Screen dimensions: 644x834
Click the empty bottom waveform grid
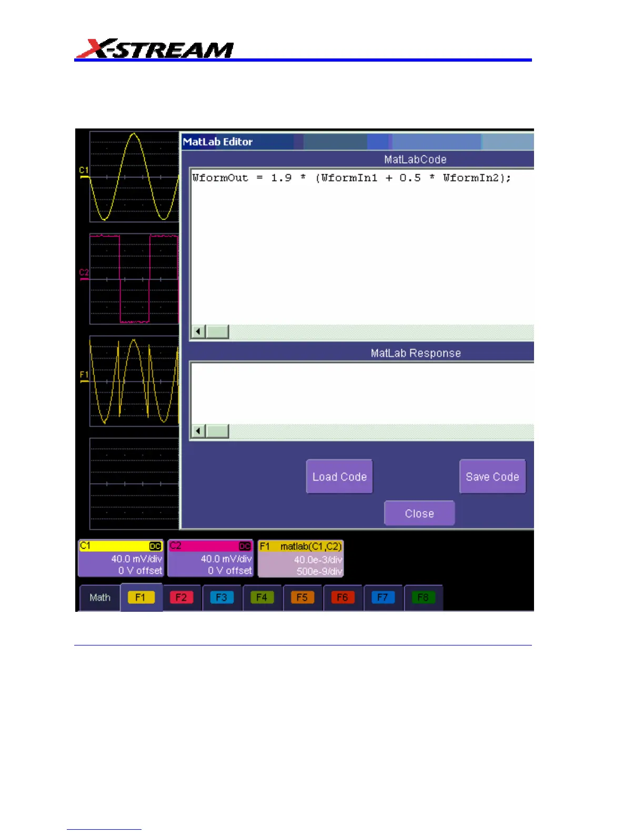point(134,483)
